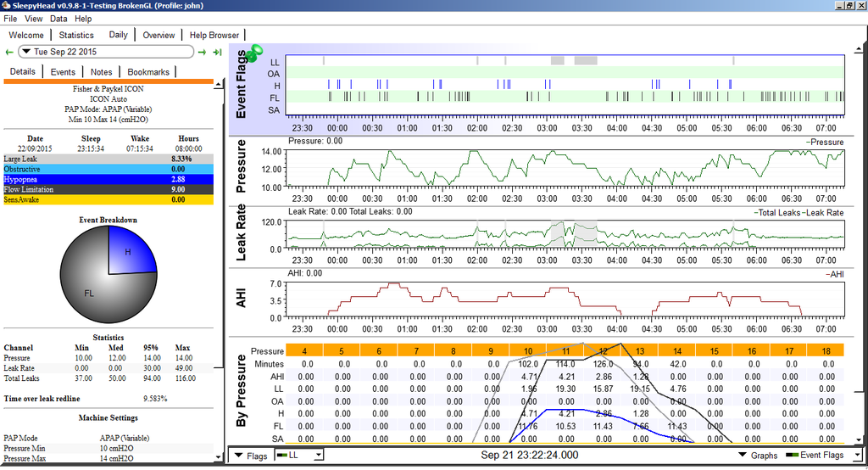Image resolution: width=868 pixels, height=470 pixels.
Task: Switch to the Overview tab
Action: pyautogui.click(x=159, y=35)
